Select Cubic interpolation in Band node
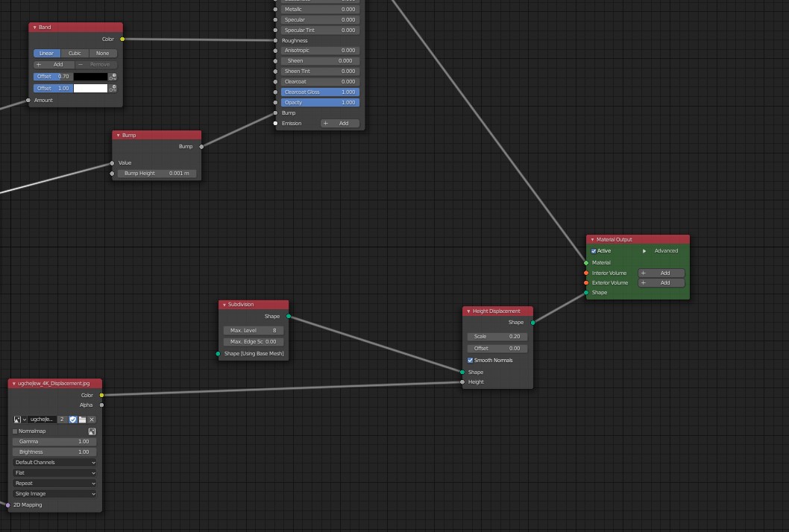The width and height of the screenshot is (789, 532). point(75,54)
